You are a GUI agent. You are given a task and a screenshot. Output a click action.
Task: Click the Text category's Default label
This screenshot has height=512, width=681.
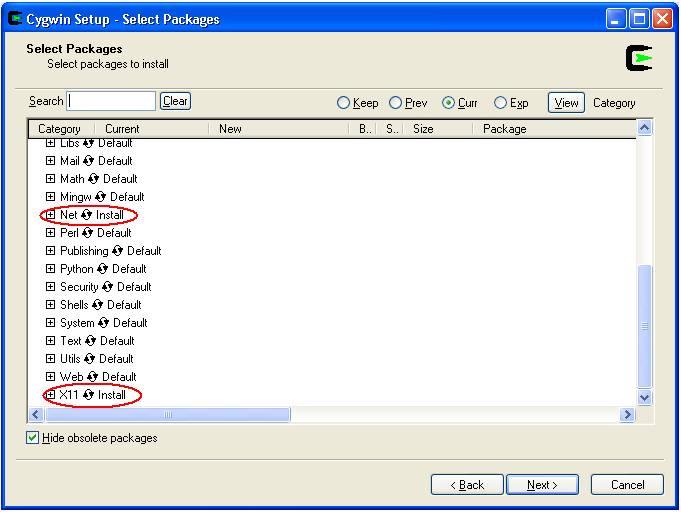(x=117, y=341)
